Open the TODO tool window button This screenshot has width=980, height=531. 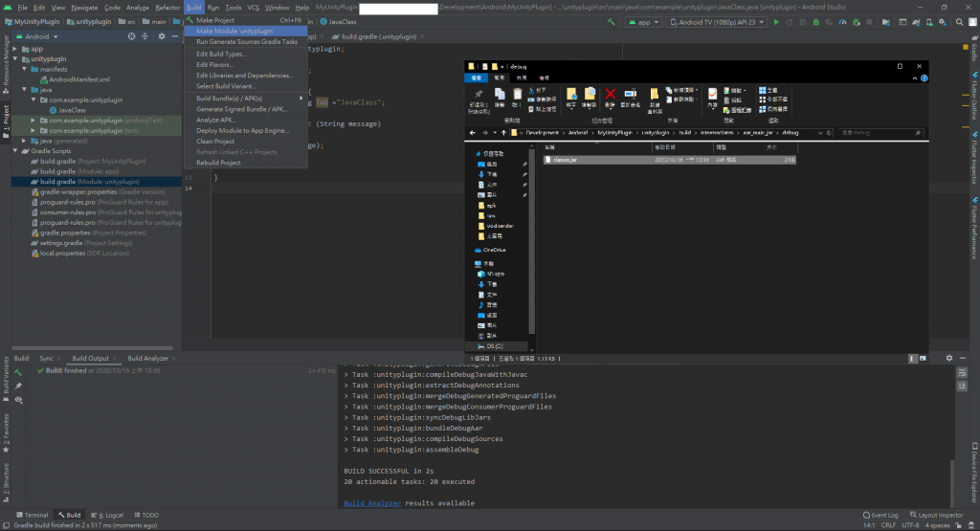(x=146, y=515)
